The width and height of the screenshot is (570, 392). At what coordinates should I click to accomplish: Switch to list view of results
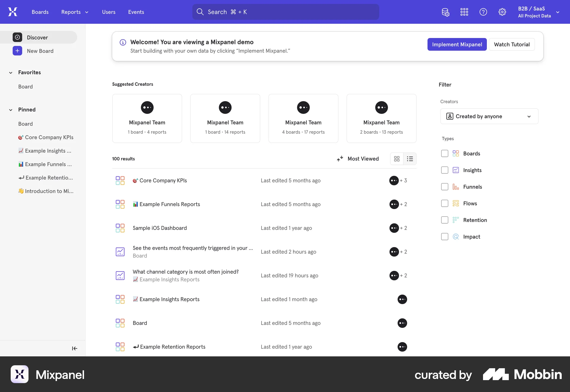(410, 159)
